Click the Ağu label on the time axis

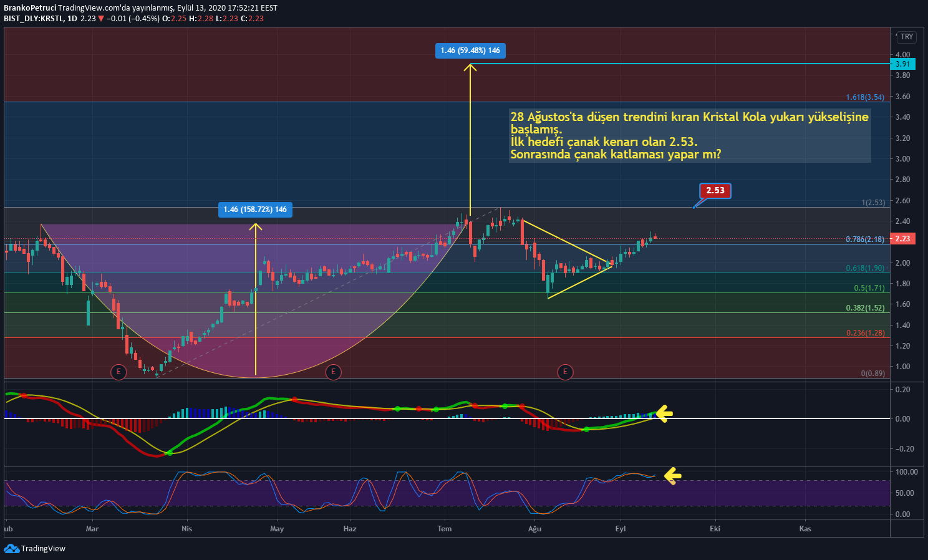point(534,529)
